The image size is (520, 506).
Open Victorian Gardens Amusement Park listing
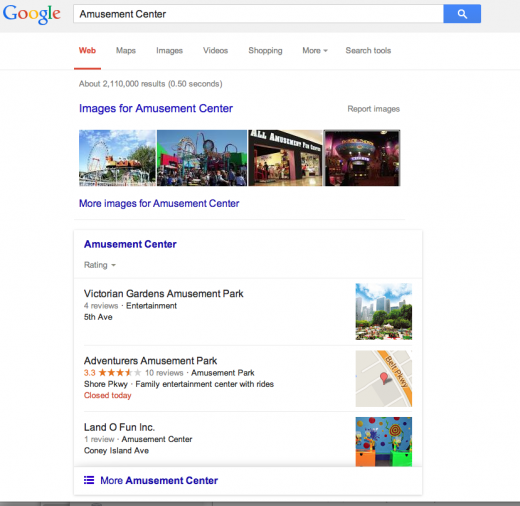click(x=163, y=293)
